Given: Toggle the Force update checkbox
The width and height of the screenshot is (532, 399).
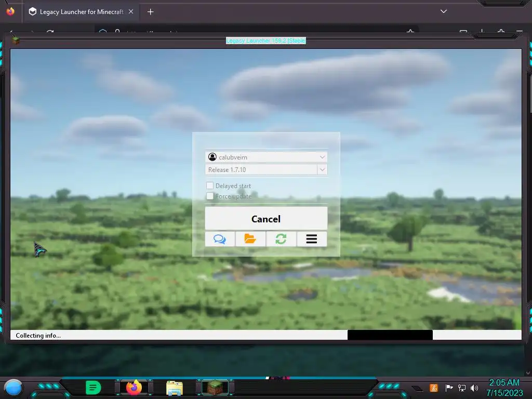Looking at the screenshot, I should click(x=210, y=196).
